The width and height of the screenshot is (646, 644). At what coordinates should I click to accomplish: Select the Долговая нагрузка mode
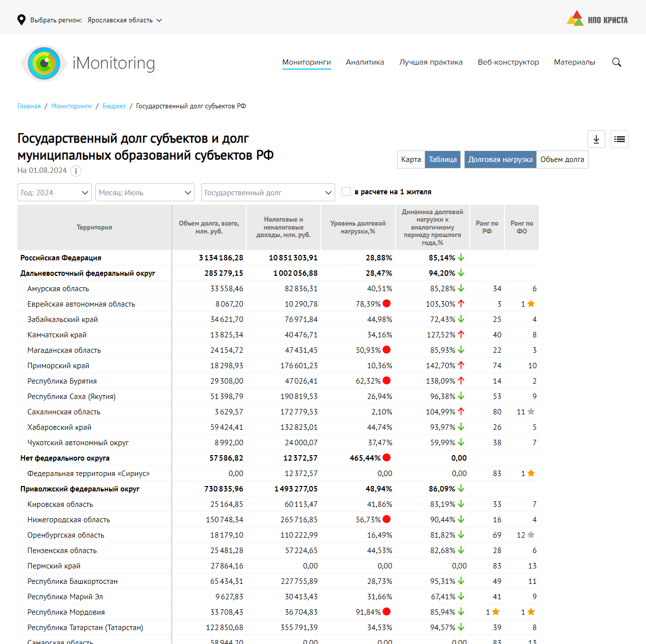[x=500, y=160]
